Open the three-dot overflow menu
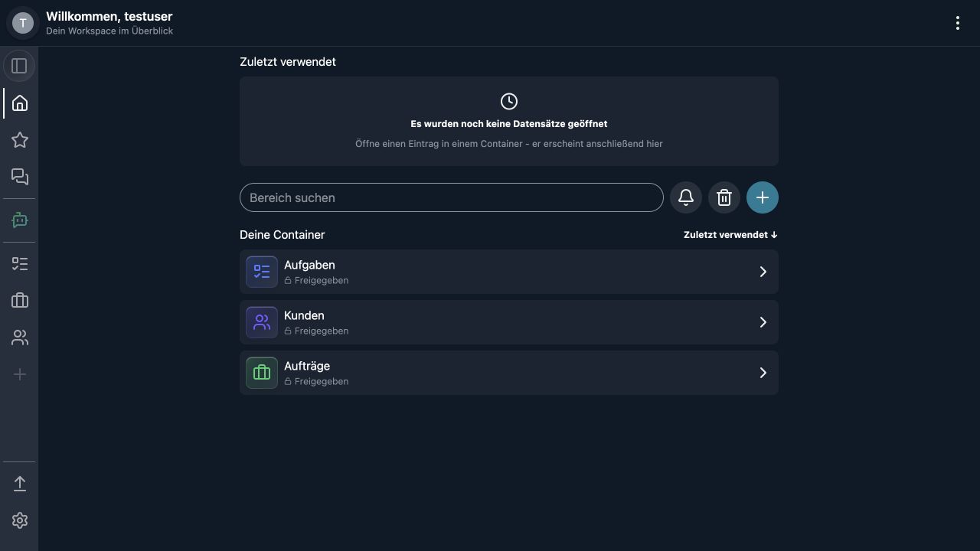The width and height of the screenshot is (980, 551). (x=958, y=23)
